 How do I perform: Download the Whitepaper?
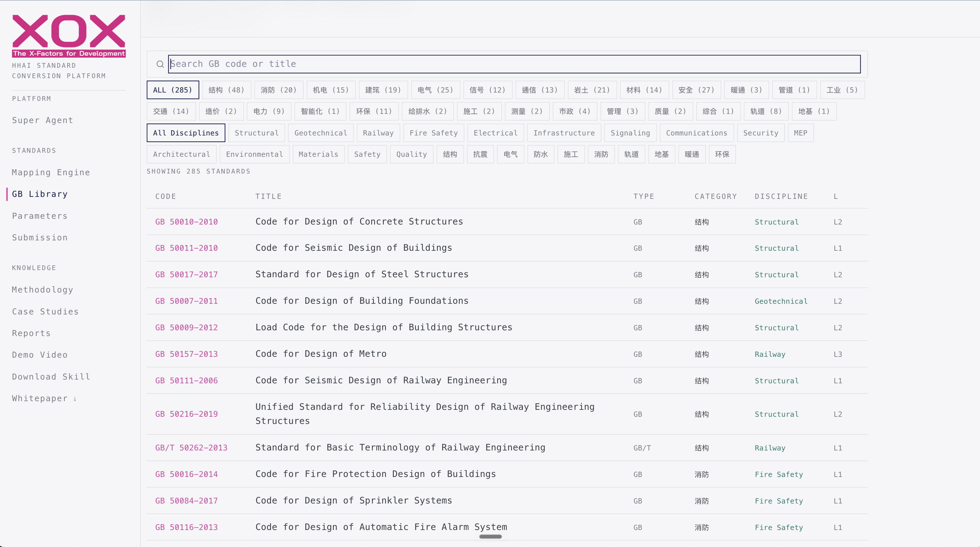(44, 398)
